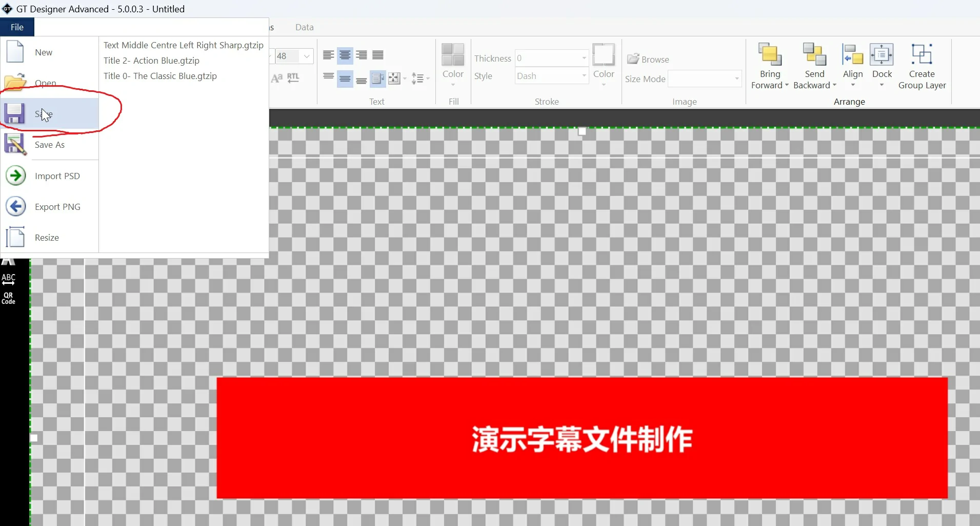Screen dimensions: 980x526
Task: Open recent file Title 2- Action Blue.gtzip
Action: [x=151, y=60]
